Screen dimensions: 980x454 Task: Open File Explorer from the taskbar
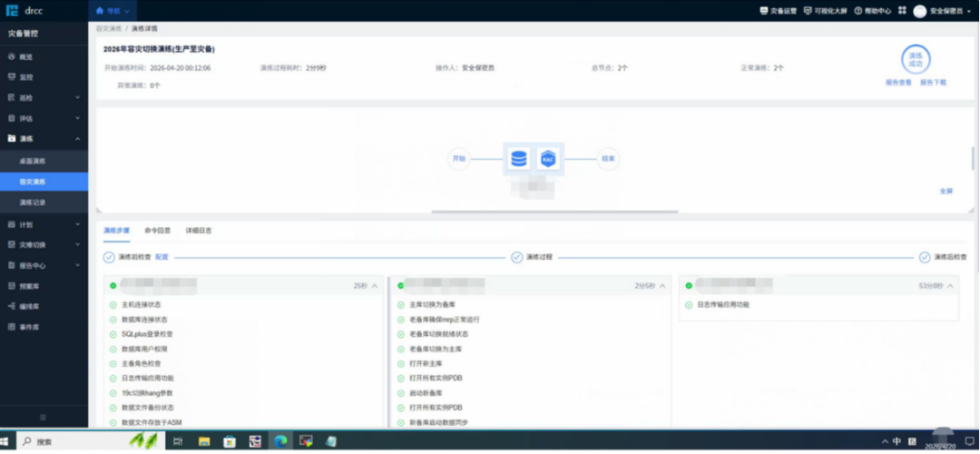204,441
